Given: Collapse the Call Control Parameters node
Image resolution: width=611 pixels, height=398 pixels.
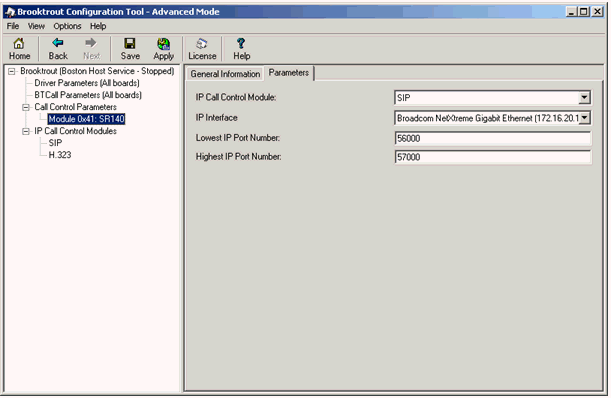Looking at the screenshot, I should point(26,107).
